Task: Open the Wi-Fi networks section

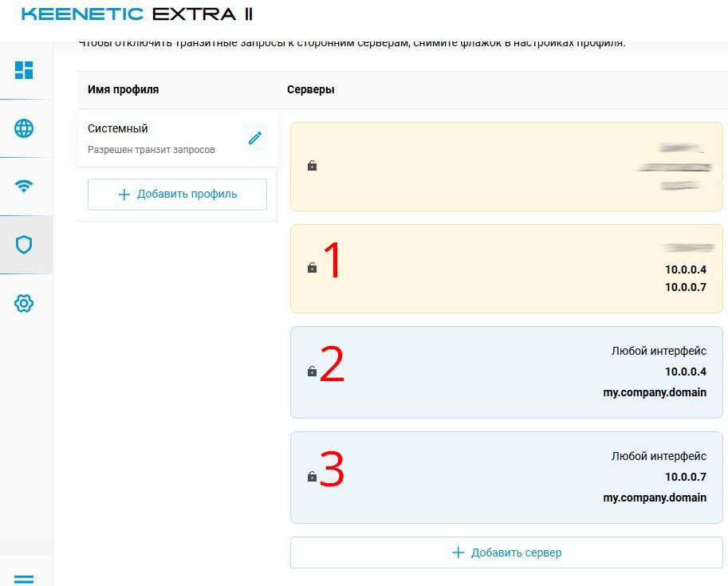Action: coord(25,187)
